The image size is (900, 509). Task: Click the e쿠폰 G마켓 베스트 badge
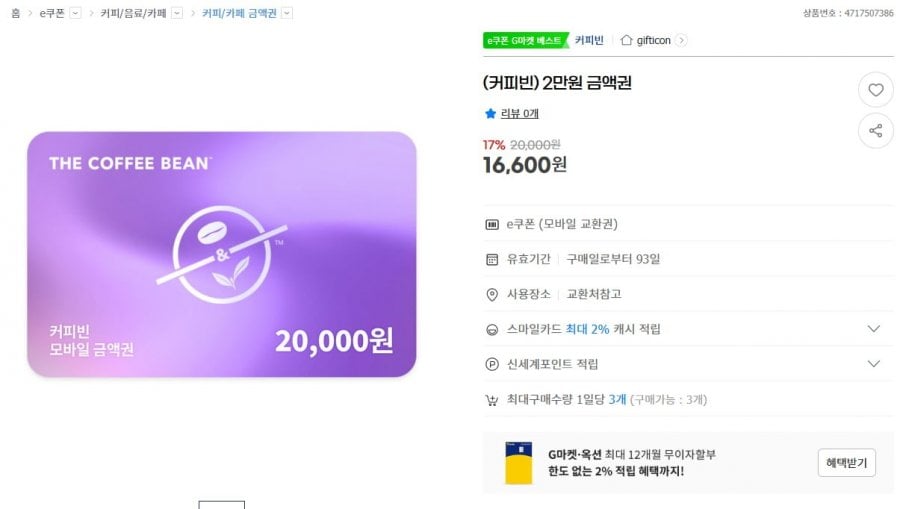[524, 41]
